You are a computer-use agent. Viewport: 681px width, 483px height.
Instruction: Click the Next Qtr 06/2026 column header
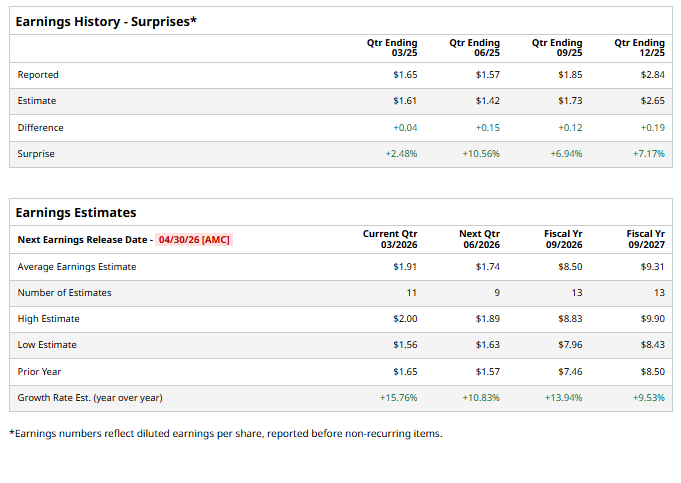(479, 239)
